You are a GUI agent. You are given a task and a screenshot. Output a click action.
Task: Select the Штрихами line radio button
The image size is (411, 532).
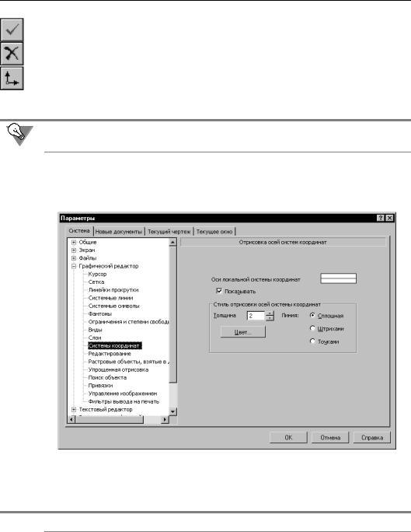pos(312,328)
